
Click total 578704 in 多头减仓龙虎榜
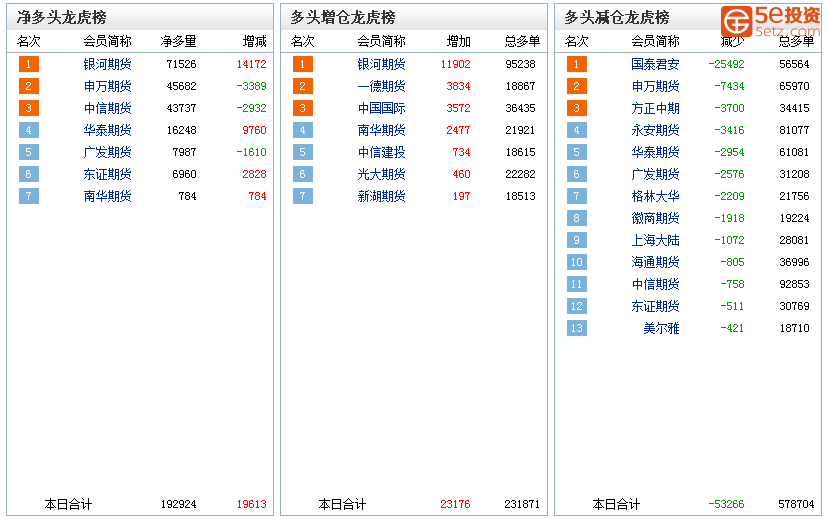(796, 504)
